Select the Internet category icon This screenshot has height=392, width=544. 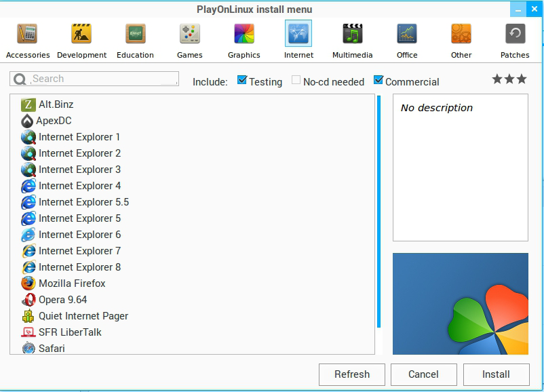(x=298, y=33)
